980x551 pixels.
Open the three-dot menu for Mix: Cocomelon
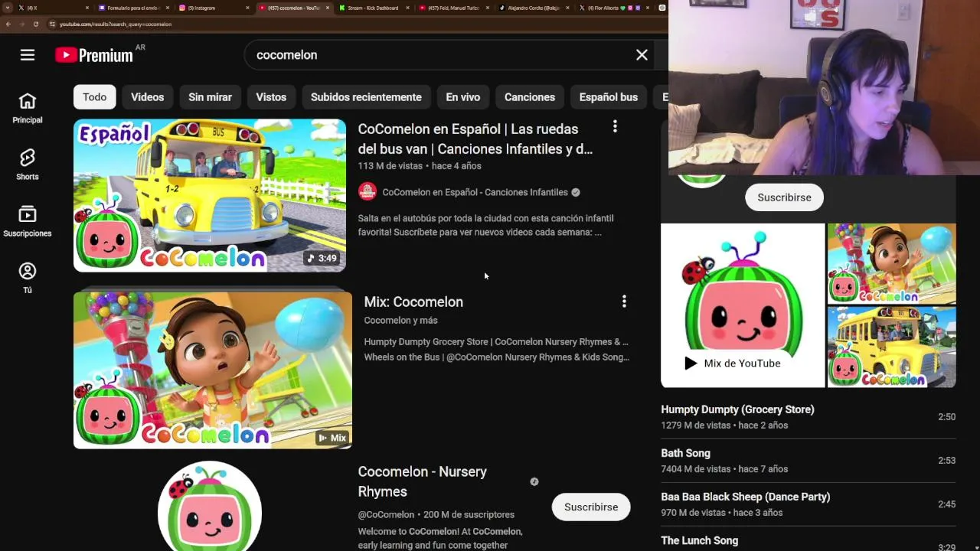624,302
